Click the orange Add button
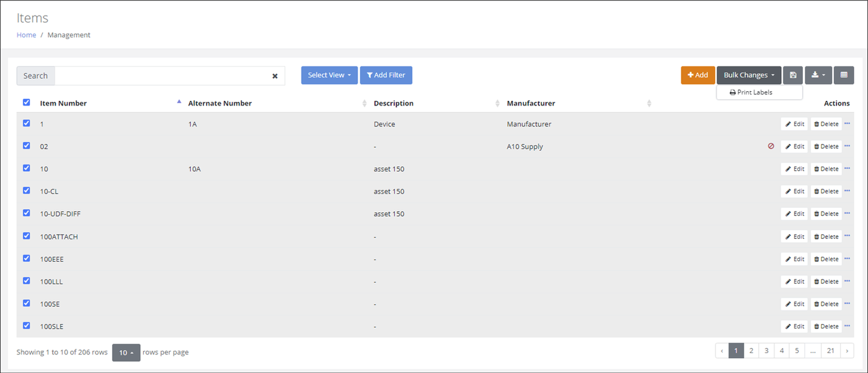The image size is (868, 373). (697, 75)
